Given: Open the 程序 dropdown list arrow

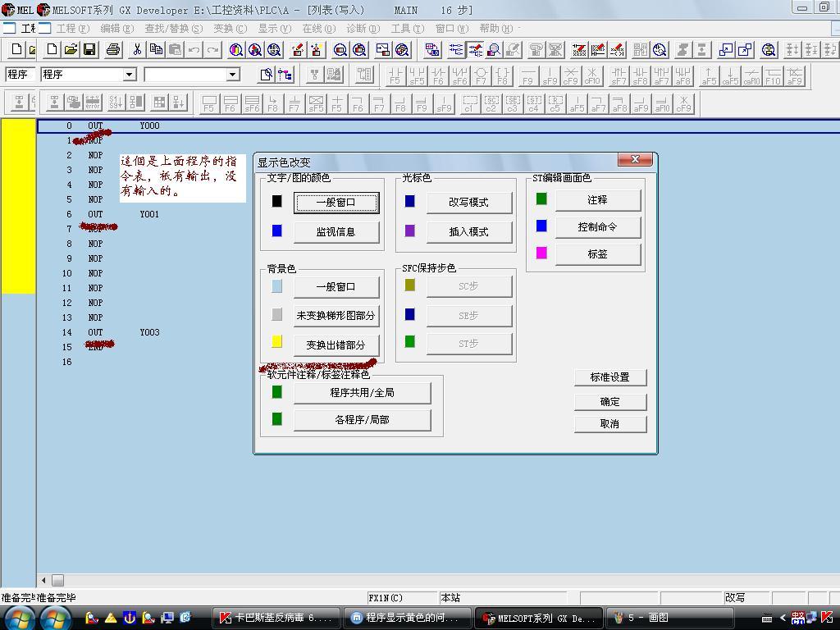Looking at the screenshot, I should click(x=129, y=75).
